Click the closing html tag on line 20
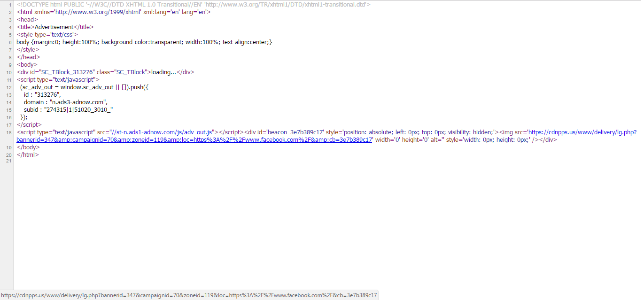This screenshot has width=644, height=300. tap(28, 155)
